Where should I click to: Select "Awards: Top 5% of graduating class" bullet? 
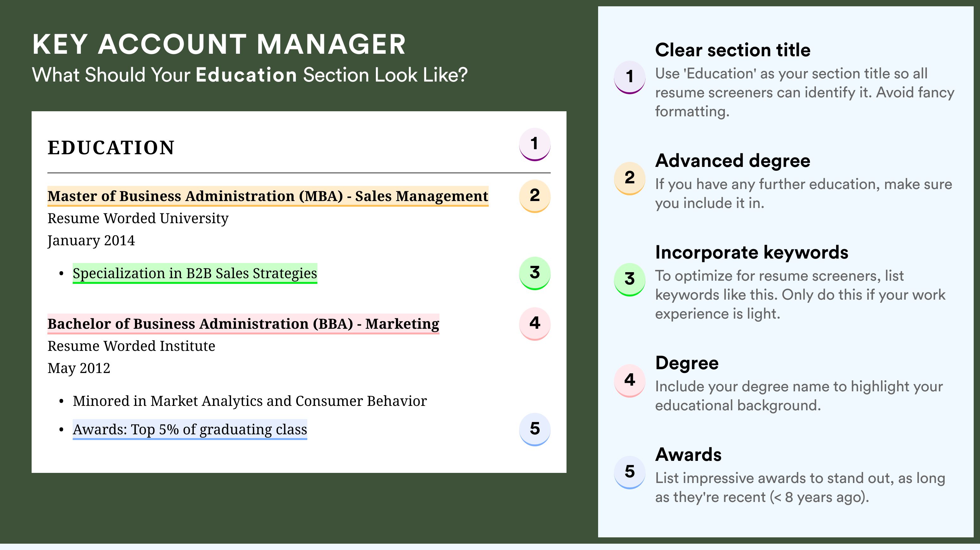click(190, 430)
